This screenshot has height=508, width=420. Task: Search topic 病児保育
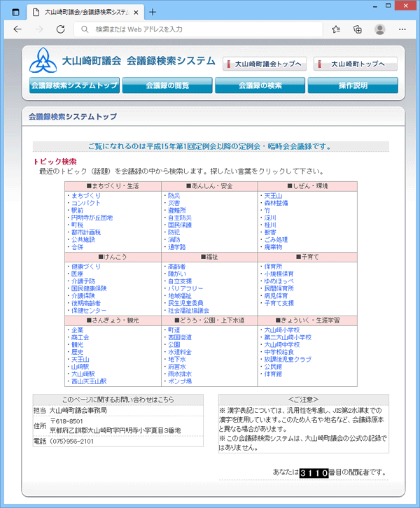click(x=276, y=296)
